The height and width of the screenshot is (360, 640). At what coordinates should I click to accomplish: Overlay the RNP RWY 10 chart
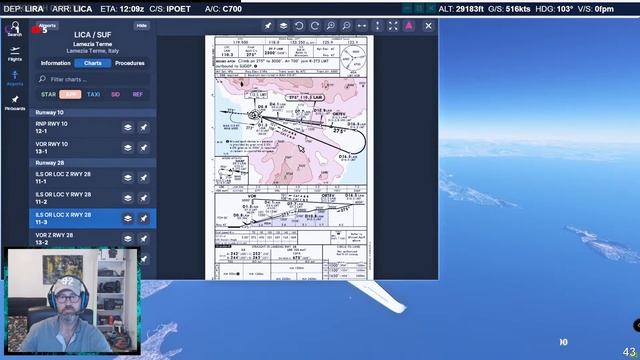[128, 127]
